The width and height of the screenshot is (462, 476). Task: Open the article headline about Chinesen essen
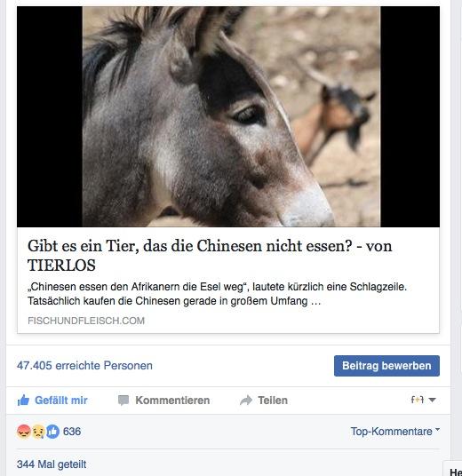click(x=210, y=255)
